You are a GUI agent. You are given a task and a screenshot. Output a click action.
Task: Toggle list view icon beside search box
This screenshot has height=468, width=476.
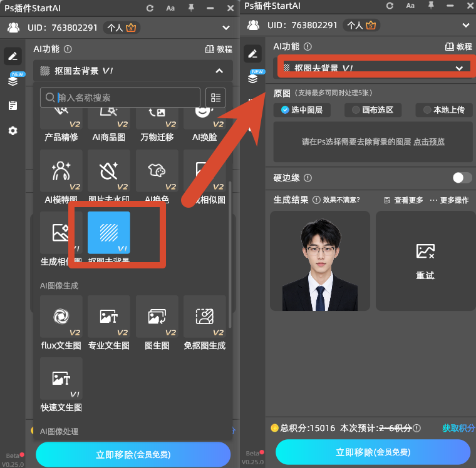215,98
